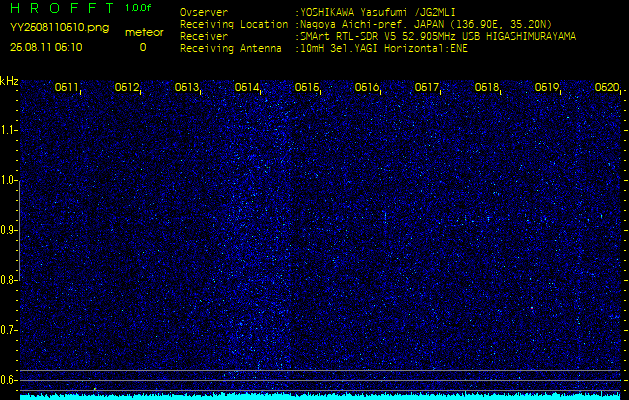
Task: Click the HROFFT title text
Action: [x=63, y=8]
